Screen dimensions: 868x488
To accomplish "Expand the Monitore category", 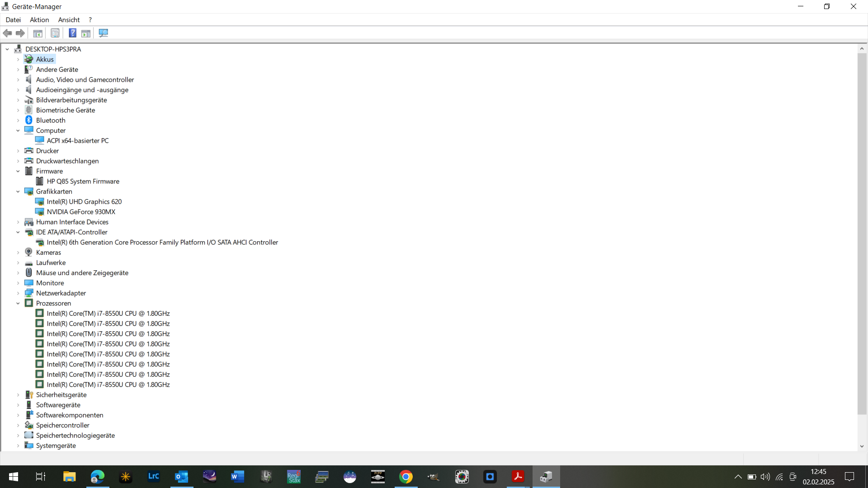I will click(18, 283).
